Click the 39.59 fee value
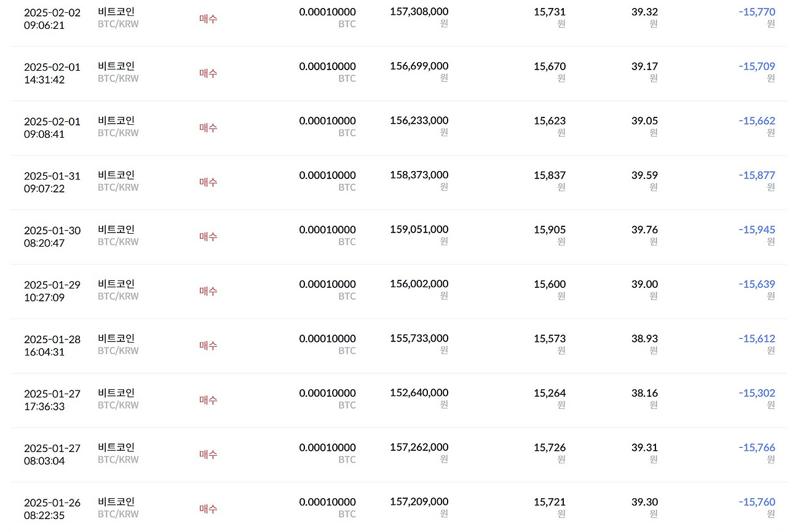 (644, 175)
